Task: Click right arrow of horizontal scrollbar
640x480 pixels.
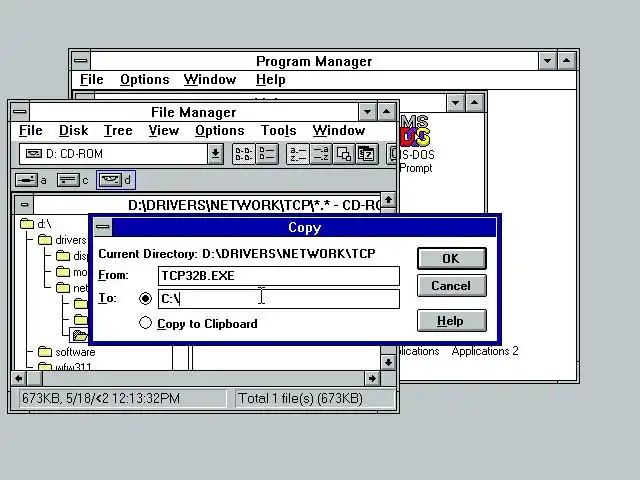Action: pos(372,379)
